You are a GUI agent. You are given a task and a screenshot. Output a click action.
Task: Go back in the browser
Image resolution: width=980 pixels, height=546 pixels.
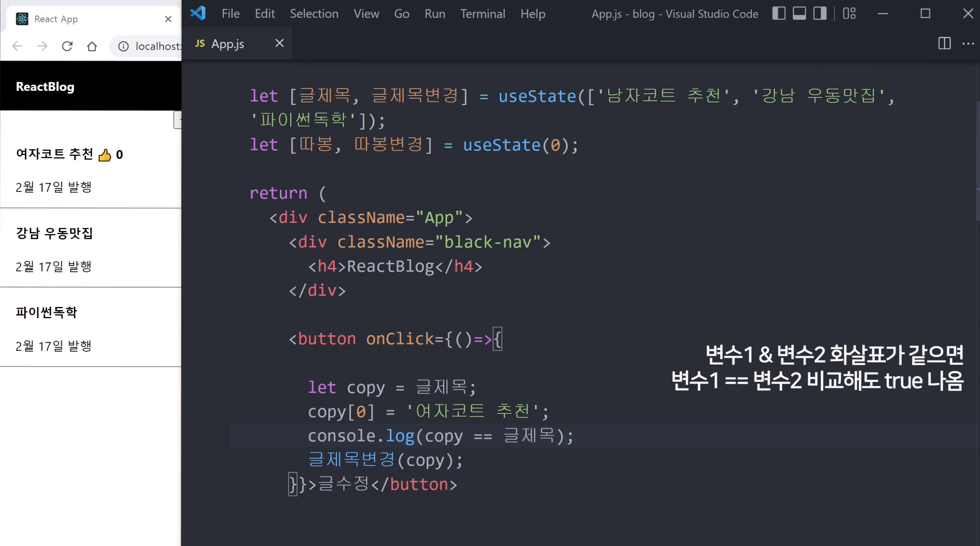click(x=17, y=46)
